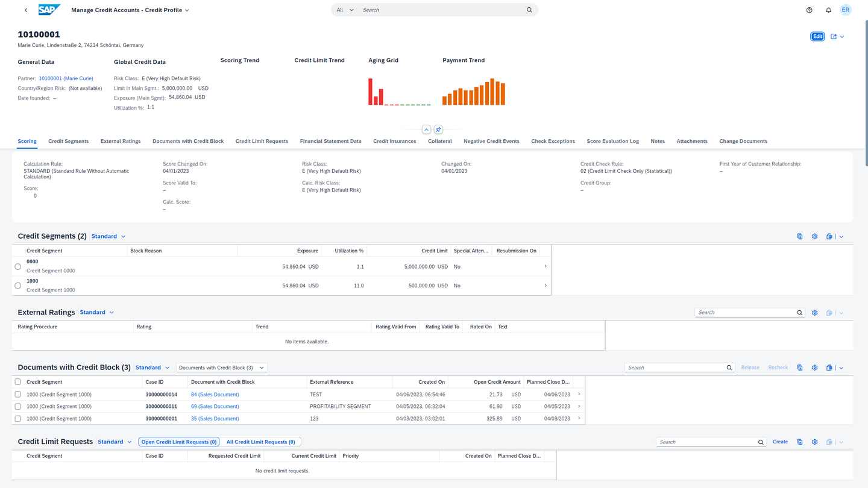This screenshot has height=488, width=868.
Task: Open Credit Limit Requests settings gear
Action: 814,442
